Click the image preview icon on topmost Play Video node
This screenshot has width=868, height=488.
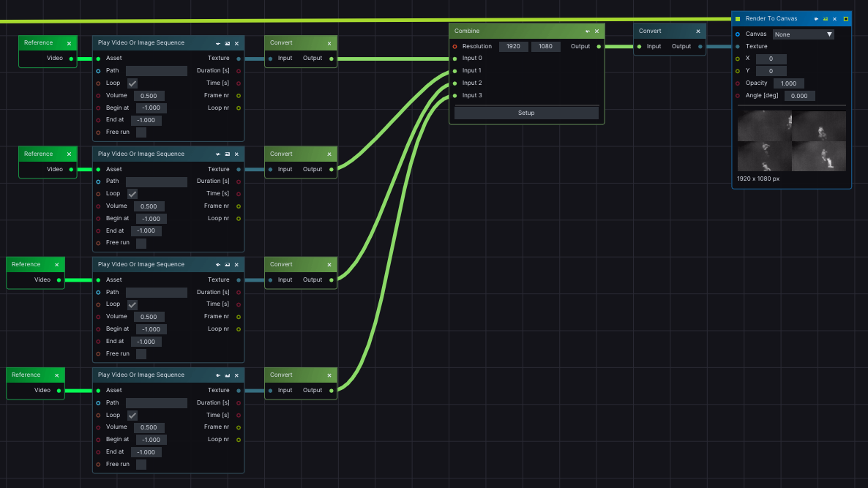coord(228,44)
